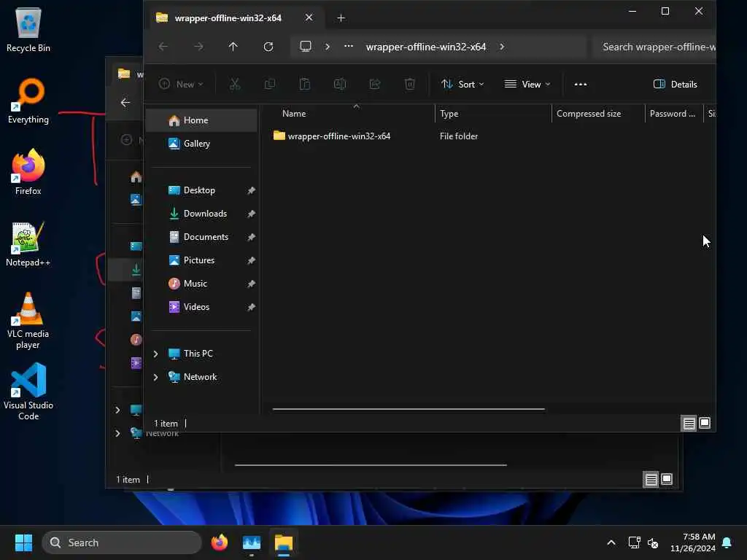Switch rear window to details list view
Screen dimensions: 747x560
[x=651, y=479]
